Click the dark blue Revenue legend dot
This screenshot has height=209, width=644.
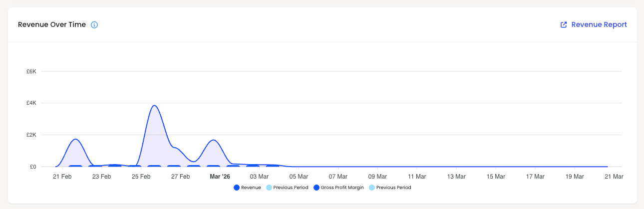point(236,188)
